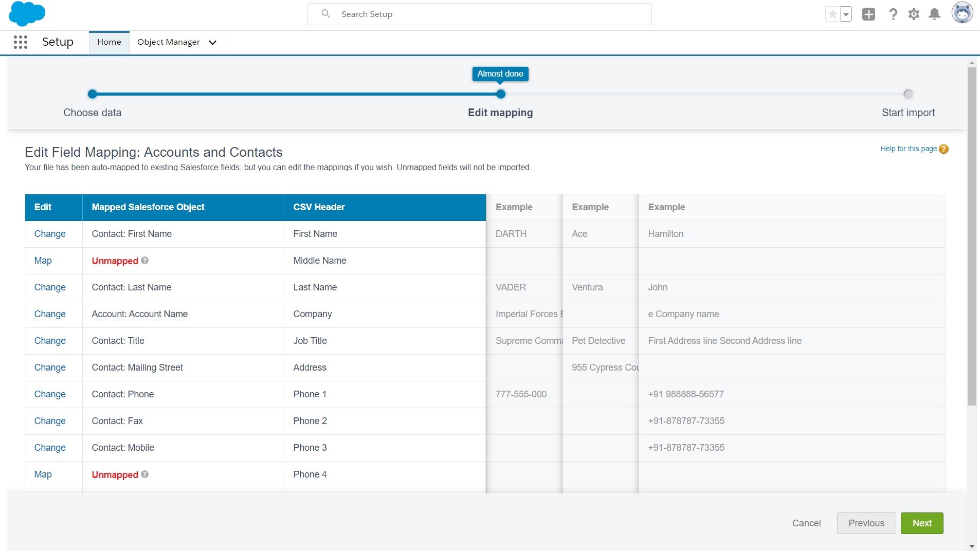The height and width of the screenshot is (551, 980).
Task: Click the tooltip icon beside Unmapped Phone 4
Action: (146, 474)
